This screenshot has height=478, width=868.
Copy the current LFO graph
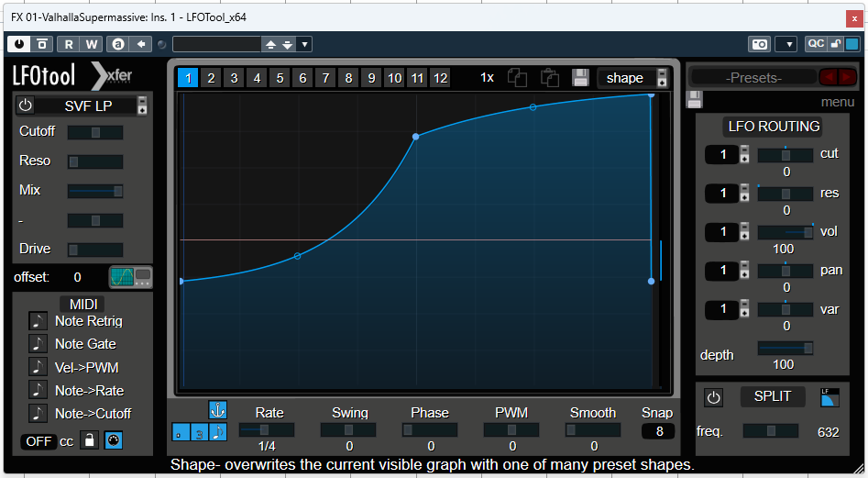(517, 78)
